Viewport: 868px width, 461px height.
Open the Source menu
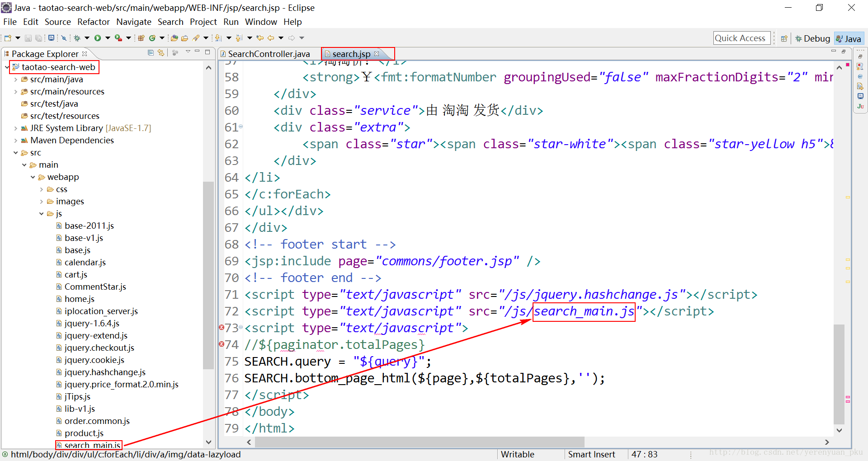57,22
